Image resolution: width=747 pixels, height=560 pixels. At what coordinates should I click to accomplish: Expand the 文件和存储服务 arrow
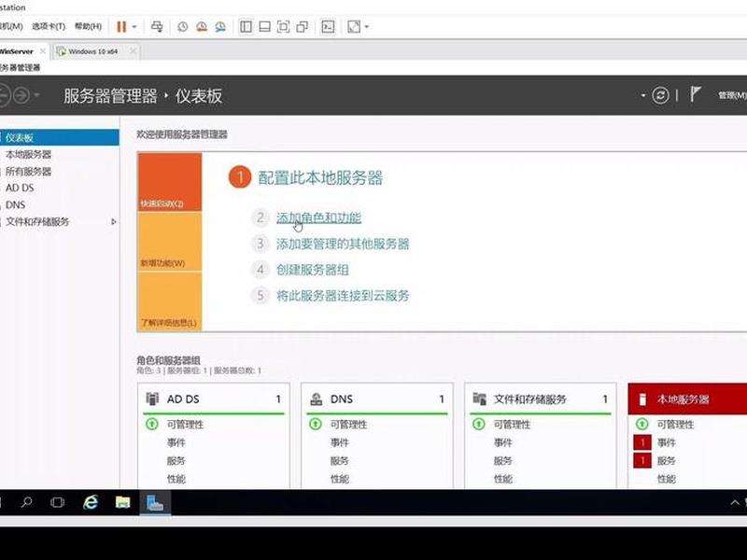click(113, 221)
